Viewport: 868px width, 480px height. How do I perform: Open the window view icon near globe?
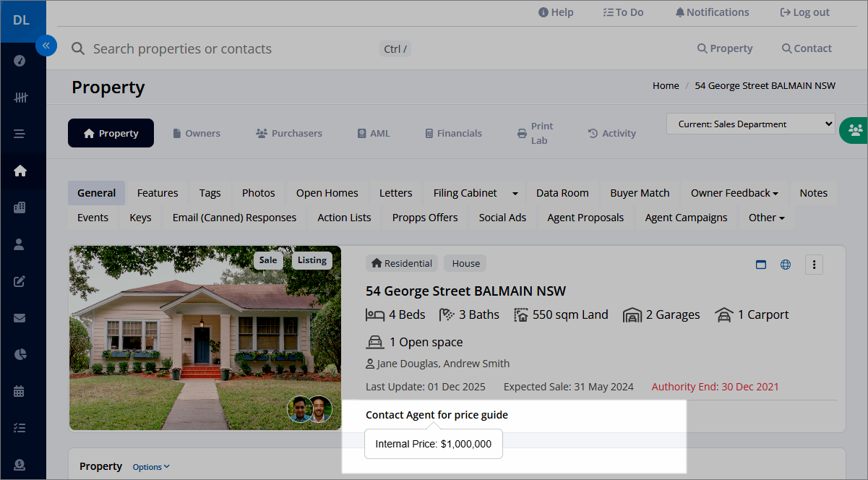coord(760,265)
